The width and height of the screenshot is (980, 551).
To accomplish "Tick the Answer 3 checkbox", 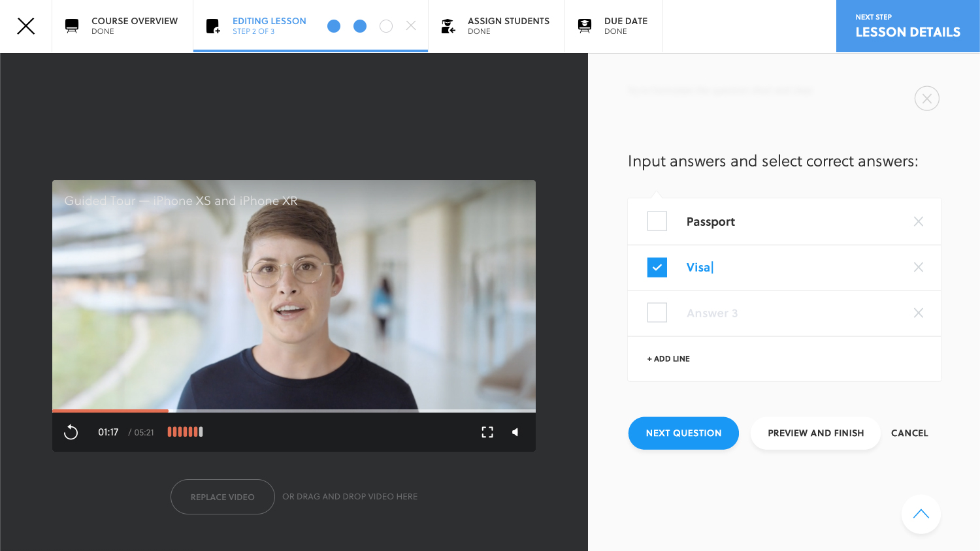I will click(657, 313).
